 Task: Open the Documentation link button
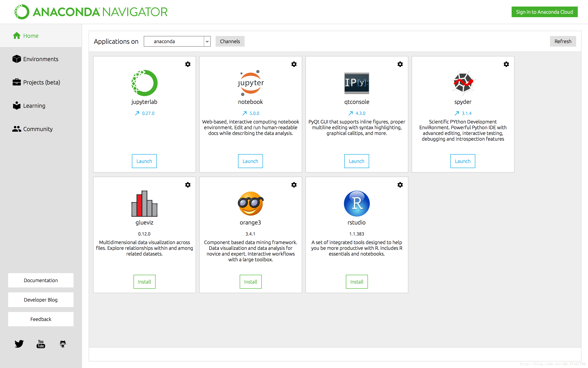(x=41, y=280)
